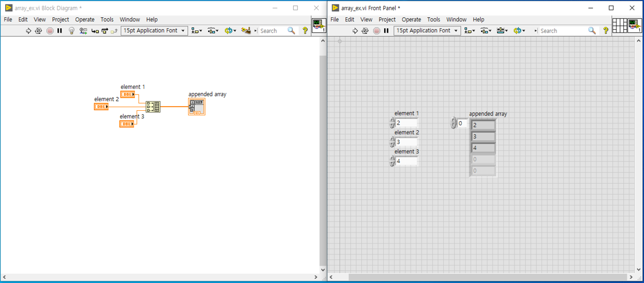Open Window menu in Block Diagram
This screenshot has height=283, width=644.
coord(130,20)
